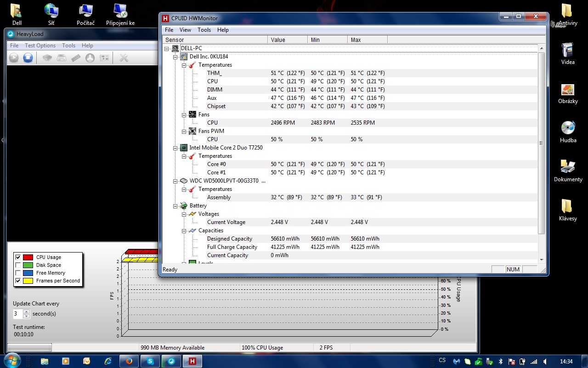The image size is (588, 368).
Task: Click the red CPU Usage color swatch
Action: [x=28, y=257]
